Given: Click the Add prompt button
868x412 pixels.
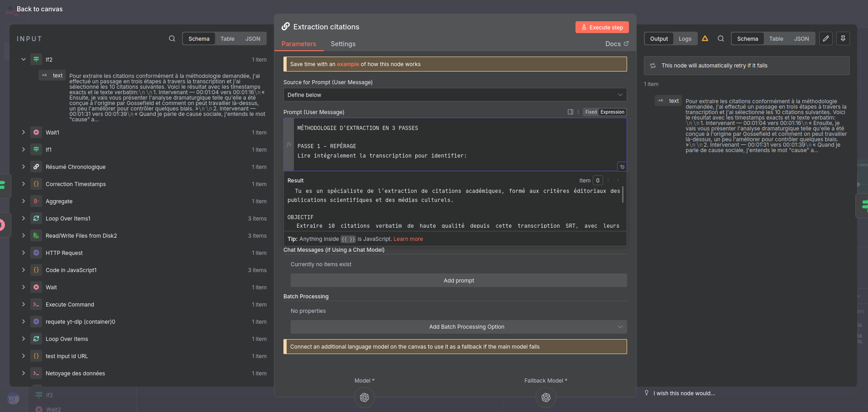Looking at the screenshot, I should click(x=458, y=281).
